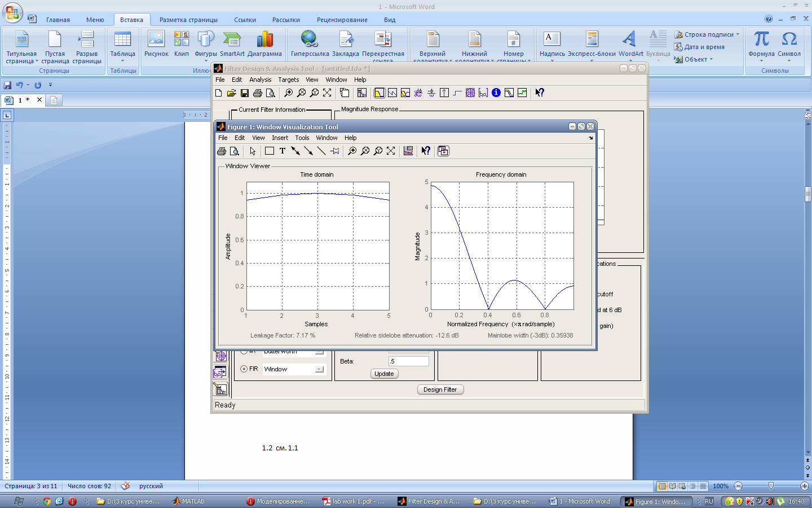Open Edit menu in Window Visualization Tool
Image resolution: width=812 pixels, height=508 pixels.
(x=240, y=138)
